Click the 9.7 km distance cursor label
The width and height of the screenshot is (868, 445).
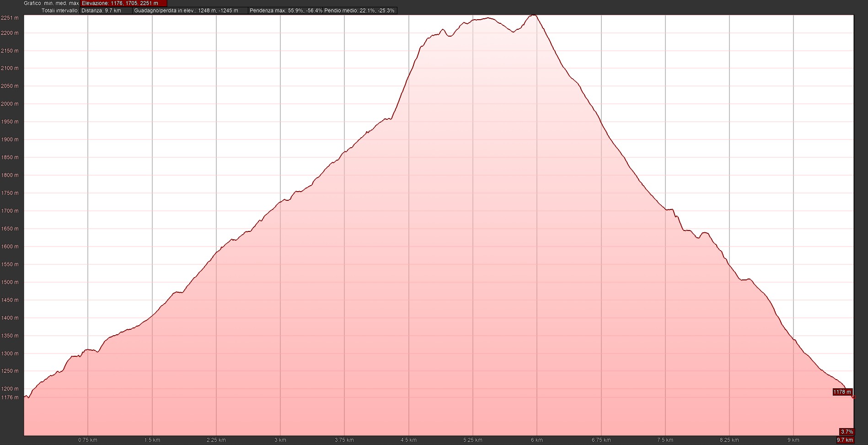pos(845,440)
